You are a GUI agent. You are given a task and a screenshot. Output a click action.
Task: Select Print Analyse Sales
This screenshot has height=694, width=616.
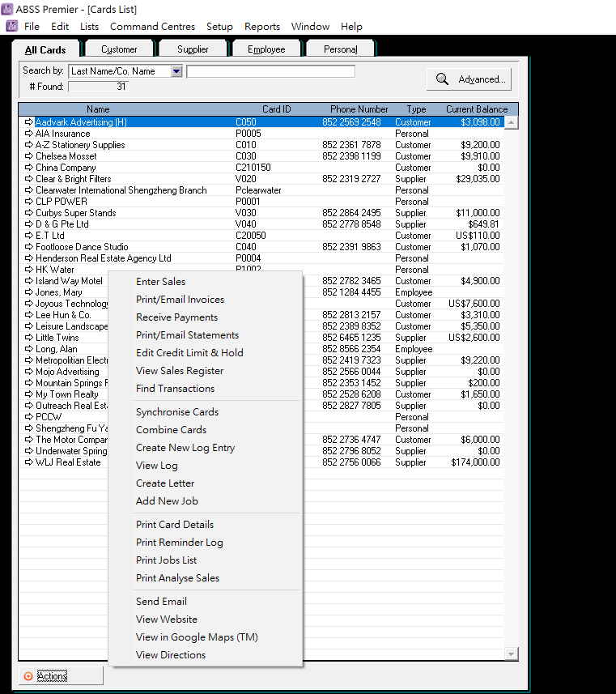click(178, 578)
